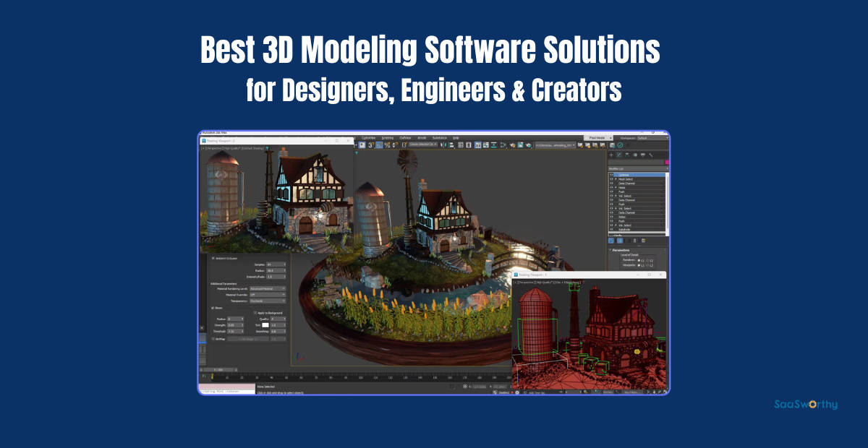Open the render preset name dropdown
This screenshot has width=868, height=448.
(x=556, y=145)
